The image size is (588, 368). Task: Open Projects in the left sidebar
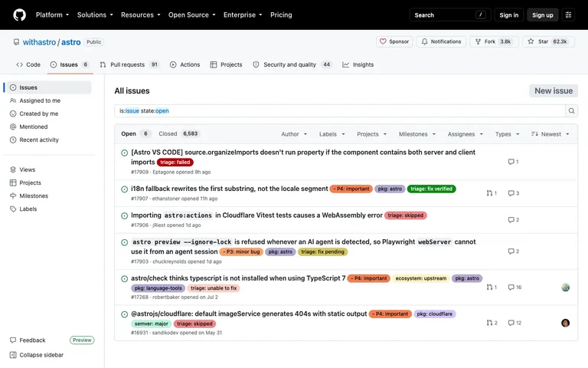[49, 183]
